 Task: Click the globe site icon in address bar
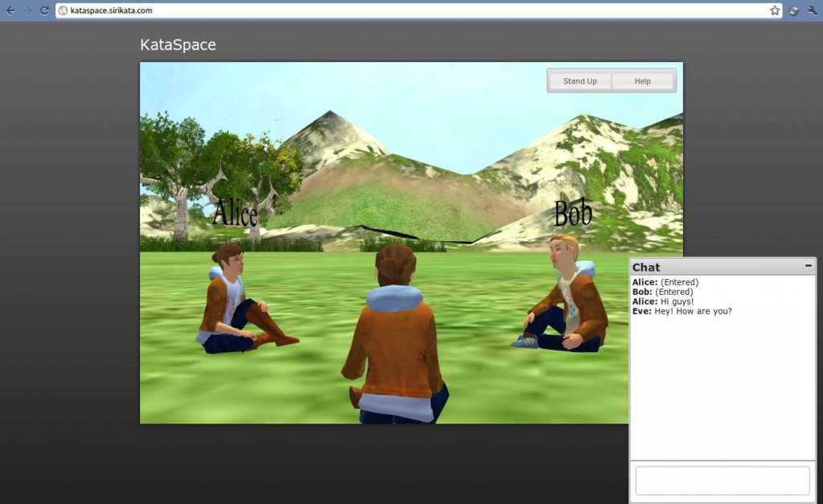(63, 10)
